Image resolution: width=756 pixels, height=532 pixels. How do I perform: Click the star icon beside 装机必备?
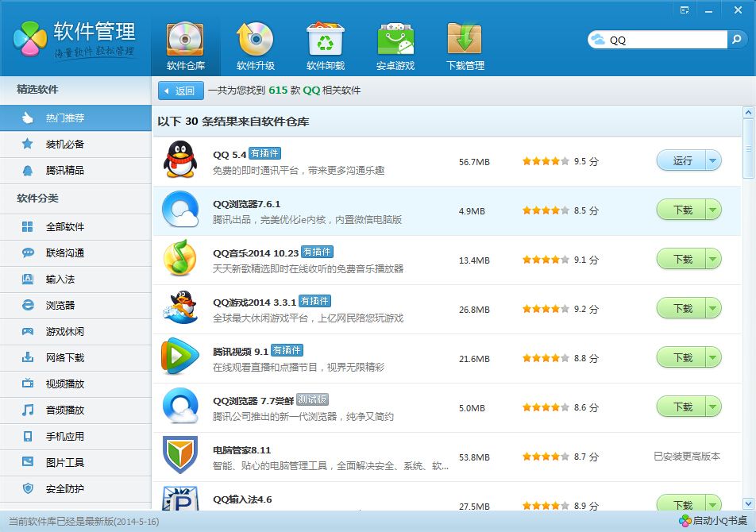click(x=28, y=144)
